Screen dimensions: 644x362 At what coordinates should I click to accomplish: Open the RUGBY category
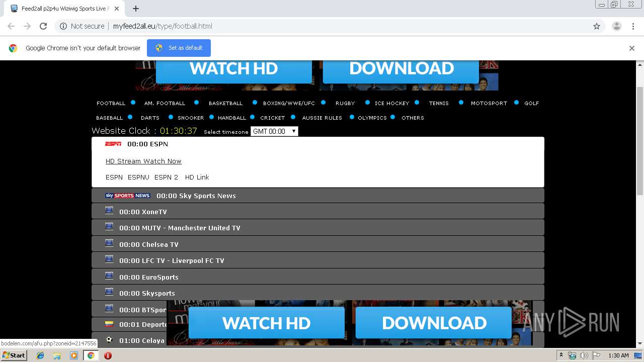(345, 103)
